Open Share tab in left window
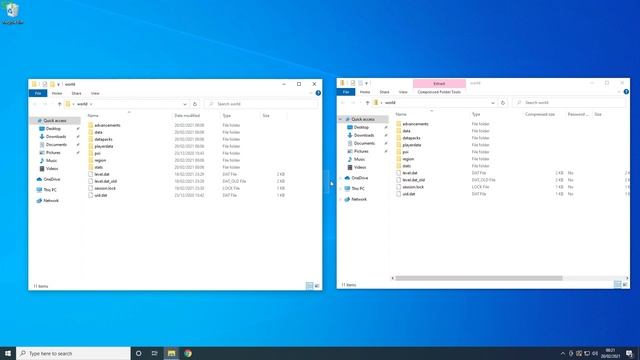This screenshot has width=640, height=360. [x=76, y=93]
